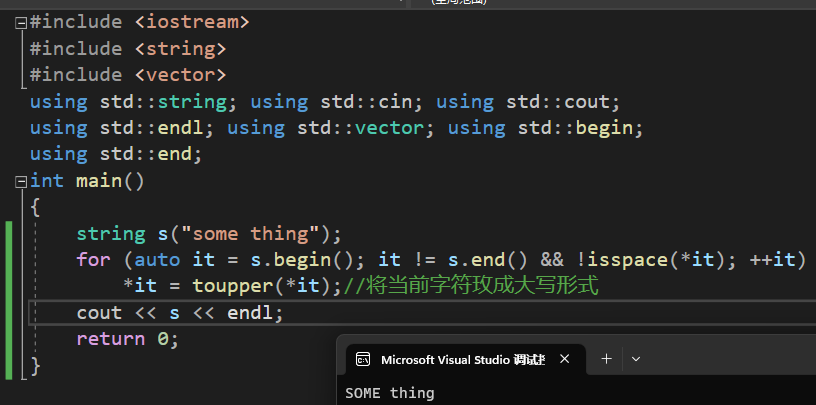This screenshot has height=405, width=816.
Task: Open the terminal profile dropdown chevron
Action: tap(636, 359)
